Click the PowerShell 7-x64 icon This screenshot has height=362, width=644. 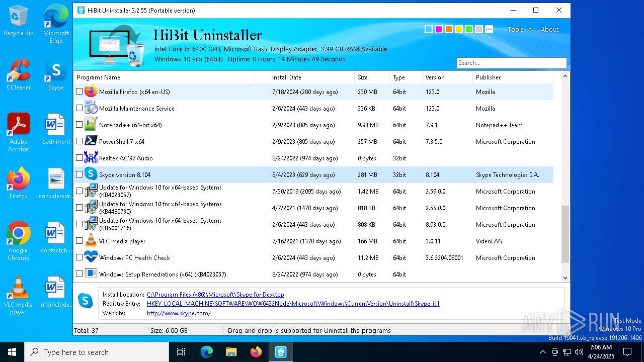91,141
